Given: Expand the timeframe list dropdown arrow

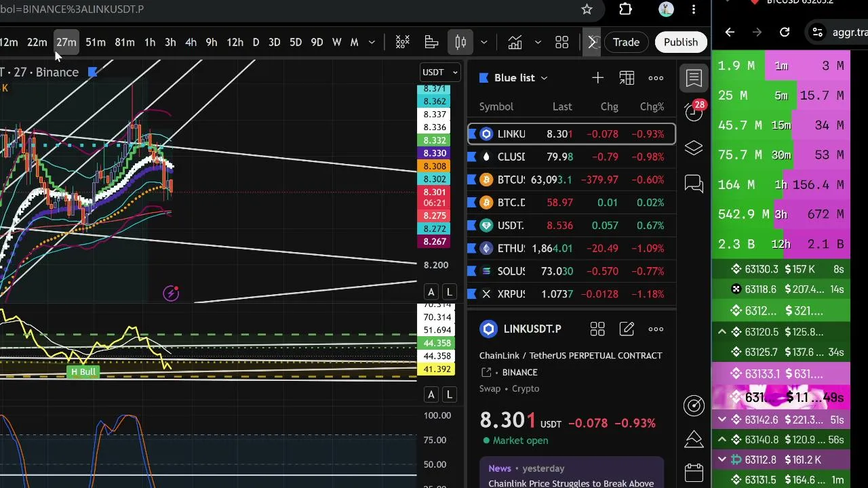Looking at the screenshot, I should (372, 43).
